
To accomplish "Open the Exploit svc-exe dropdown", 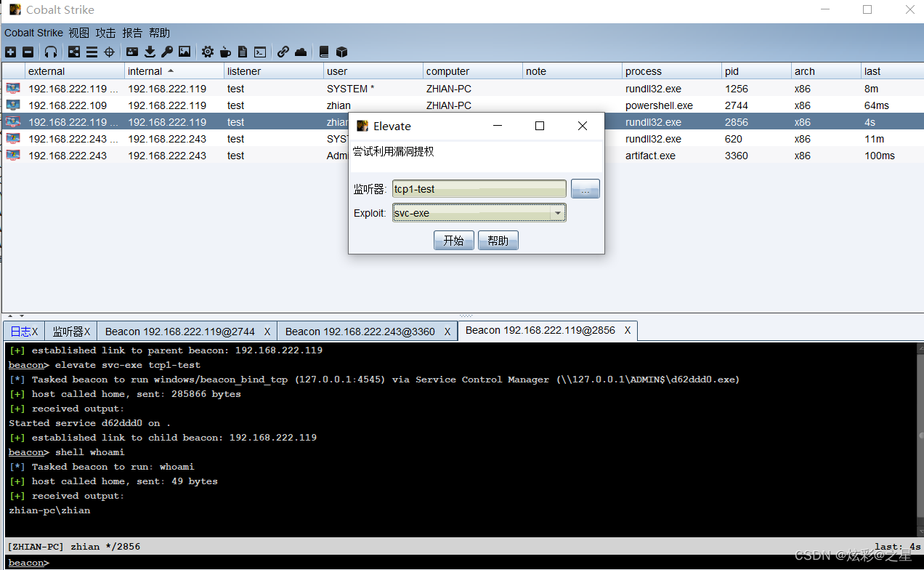I will point(479,213).
